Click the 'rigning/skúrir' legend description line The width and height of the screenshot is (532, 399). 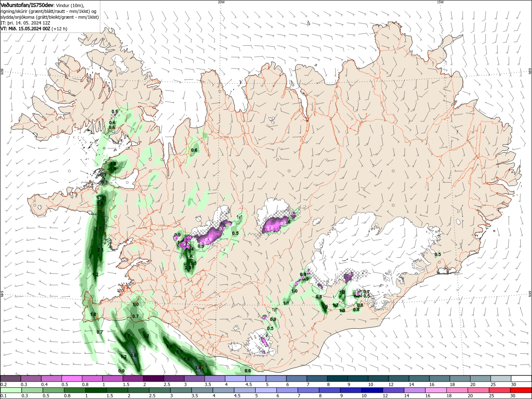coord(48,11)
